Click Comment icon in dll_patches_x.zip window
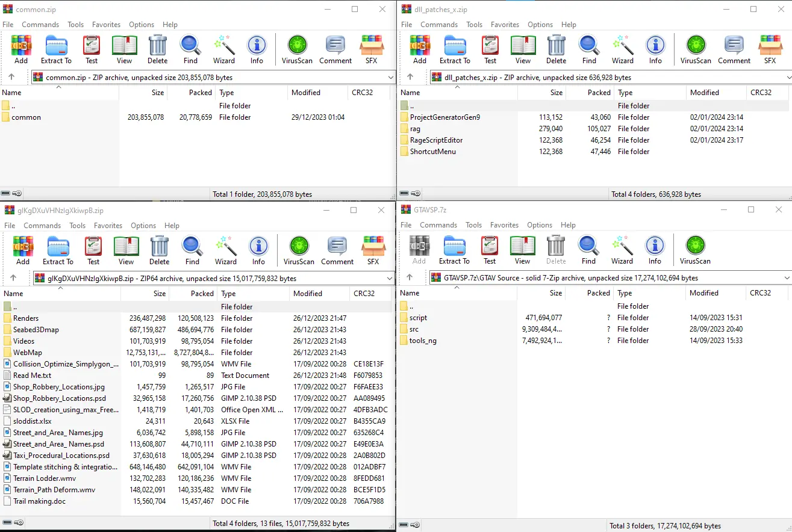This screenshot has width=792, height=532. (x=734, y=49)
